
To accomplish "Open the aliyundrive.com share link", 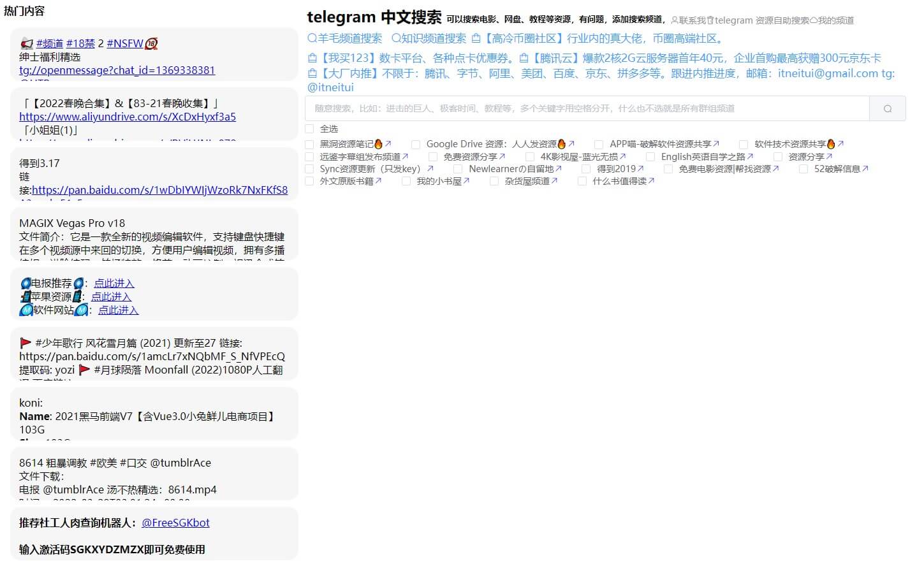I will [128, 117].
